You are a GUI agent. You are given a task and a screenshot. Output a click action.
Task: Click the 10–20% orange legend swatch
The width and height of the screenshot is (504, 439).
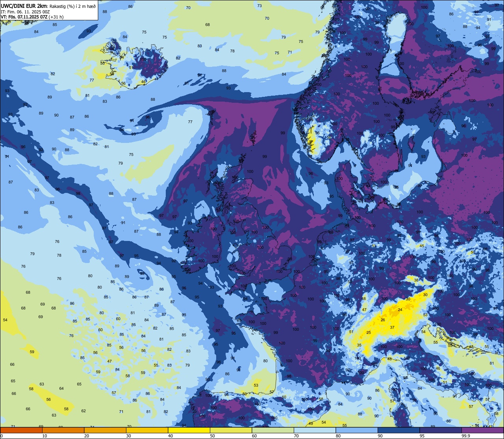[x=63, y=430]
